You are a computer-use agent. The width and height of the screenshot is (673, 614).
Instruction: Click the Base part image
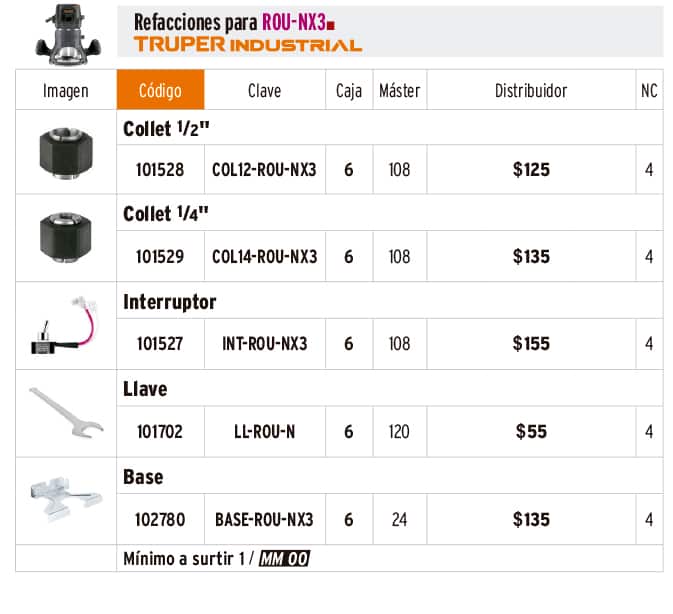(66, 499)
